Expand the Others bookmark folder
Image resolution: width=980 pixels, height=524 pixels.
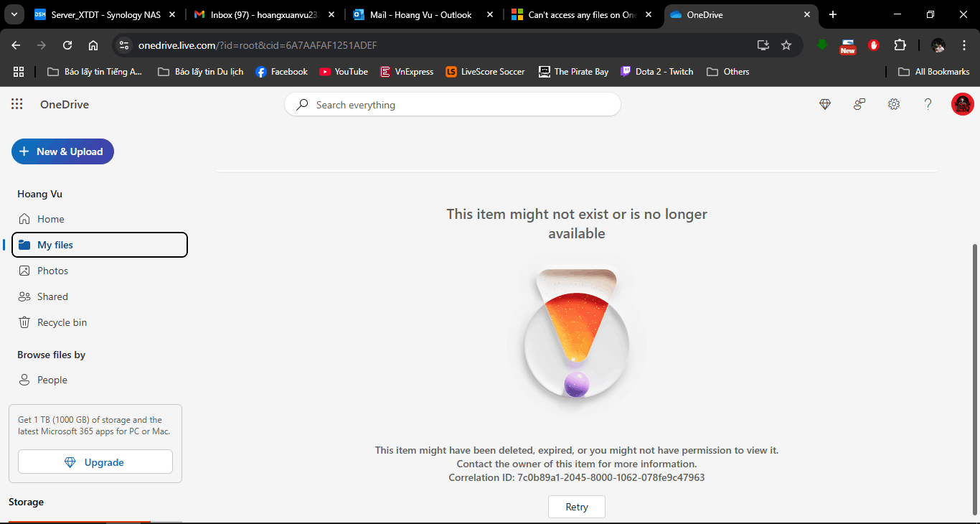pos(728,72)
